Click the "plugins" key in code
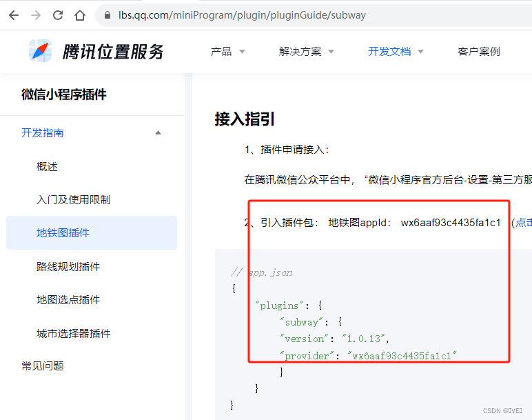The height and width of the screenshot is (420, 532). (280, 306)
